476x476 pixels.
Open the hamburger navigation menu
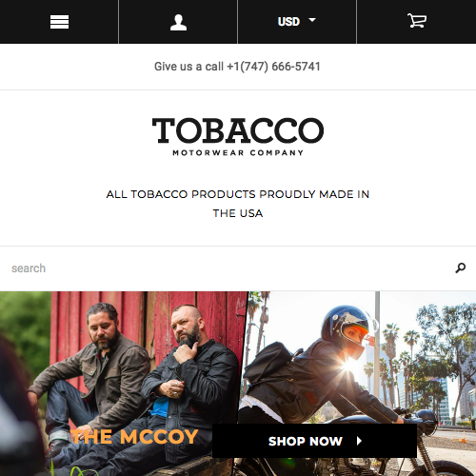tap(59, 22)
